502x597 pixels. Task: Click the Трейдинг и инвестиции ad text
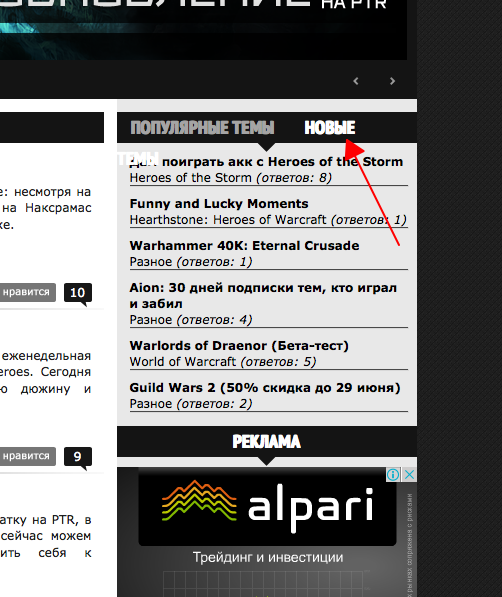[268, 557]
